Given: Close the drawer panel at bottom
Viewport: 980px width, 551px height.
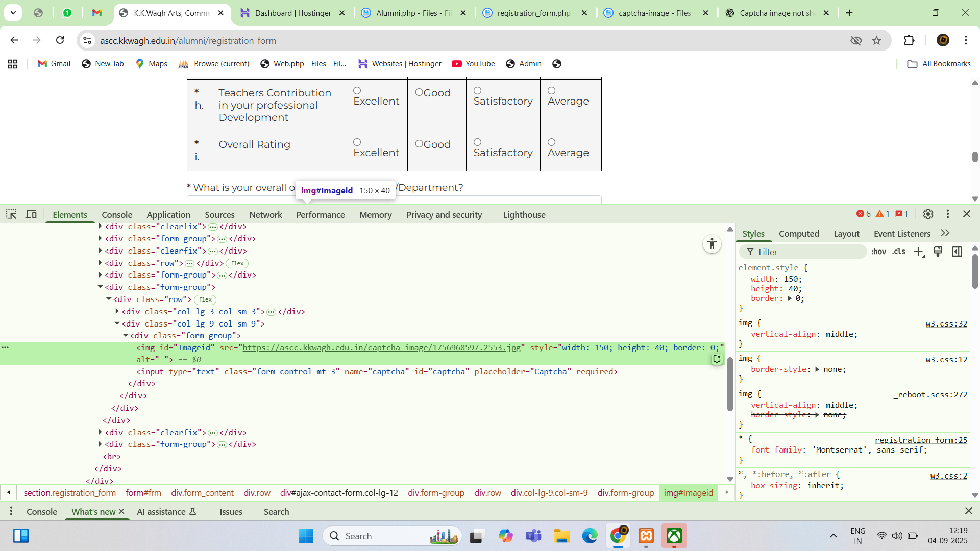Looking at the screenshot, I should click(968, 511).
